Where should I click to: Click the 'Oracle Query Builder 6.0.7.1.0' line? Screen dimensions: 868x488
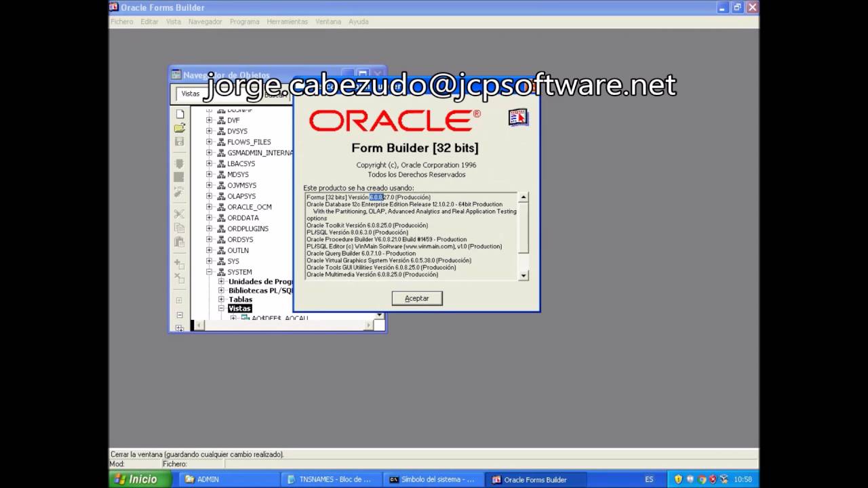point(361,253)
